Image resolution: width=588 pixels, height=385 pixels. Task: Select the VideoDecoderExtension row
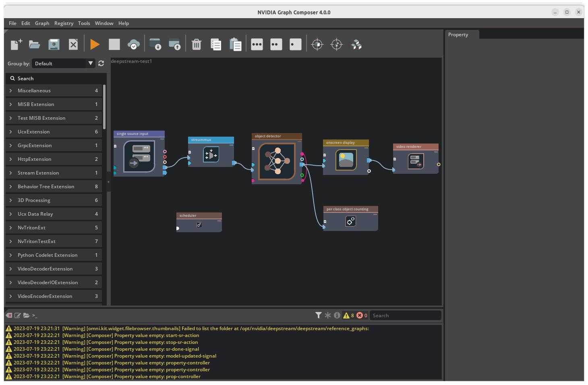coord(54,269)
